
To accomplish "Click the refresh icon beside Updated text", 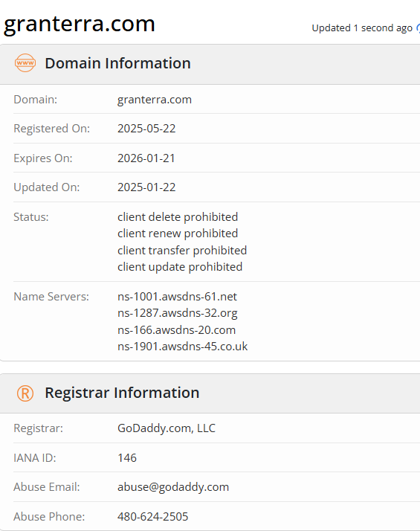I will coord(418,28).
